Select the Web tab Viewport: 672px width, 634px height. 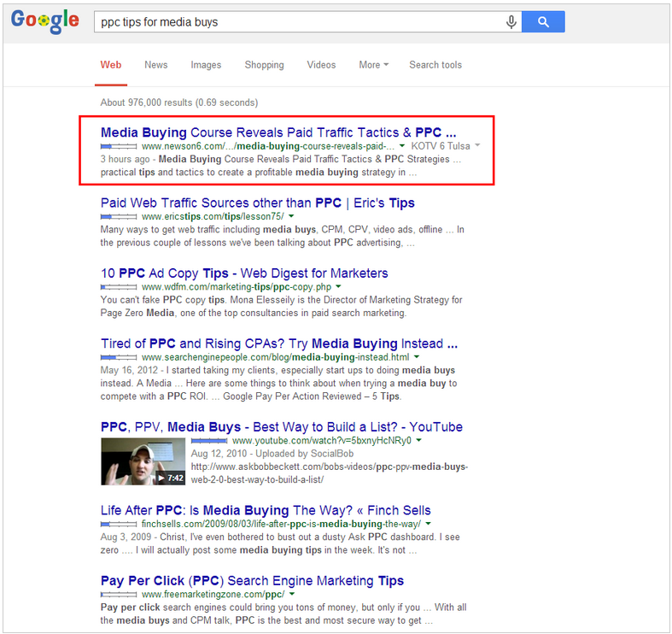(x=111, y=65)
